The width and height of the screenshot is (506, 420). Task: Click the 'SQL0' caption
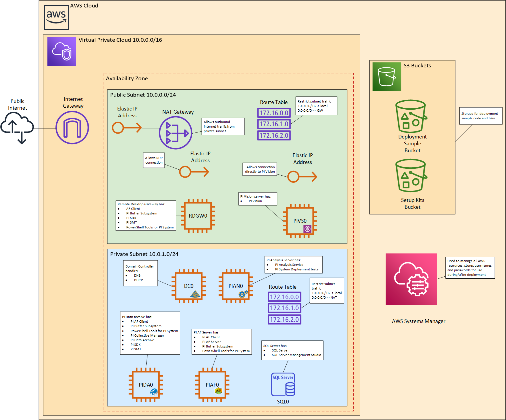point(283,402)
